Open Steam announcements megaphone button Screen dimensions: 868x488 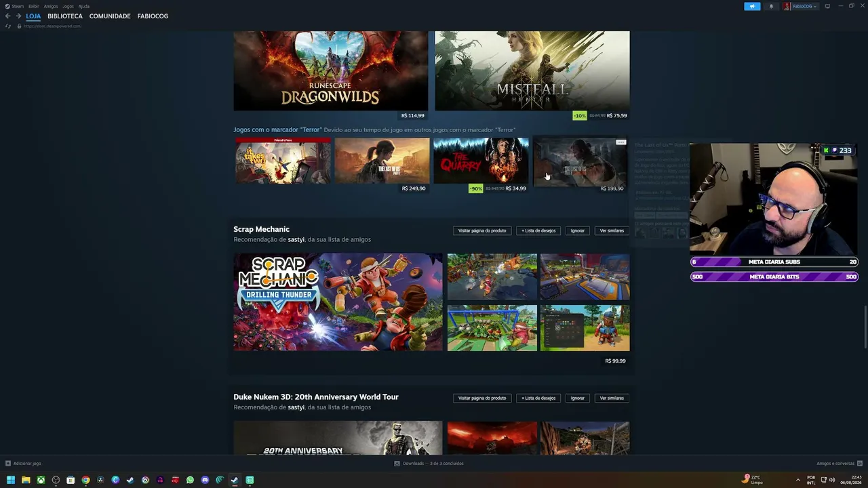(x=752, y=6)
